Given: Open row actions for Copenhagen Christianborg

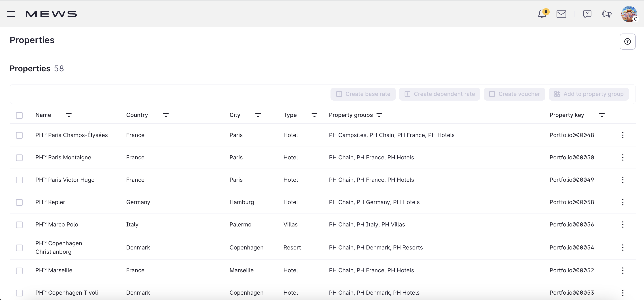Looking at the screenshot, I should tap(623, 248).
